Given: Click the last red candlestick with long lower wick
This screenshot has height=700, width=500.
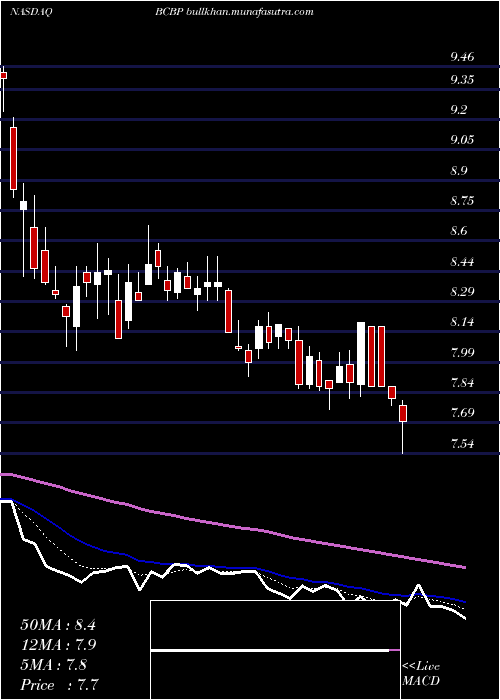Looking at the screenshot, I should pyautogui.click(x=403, y=427).
